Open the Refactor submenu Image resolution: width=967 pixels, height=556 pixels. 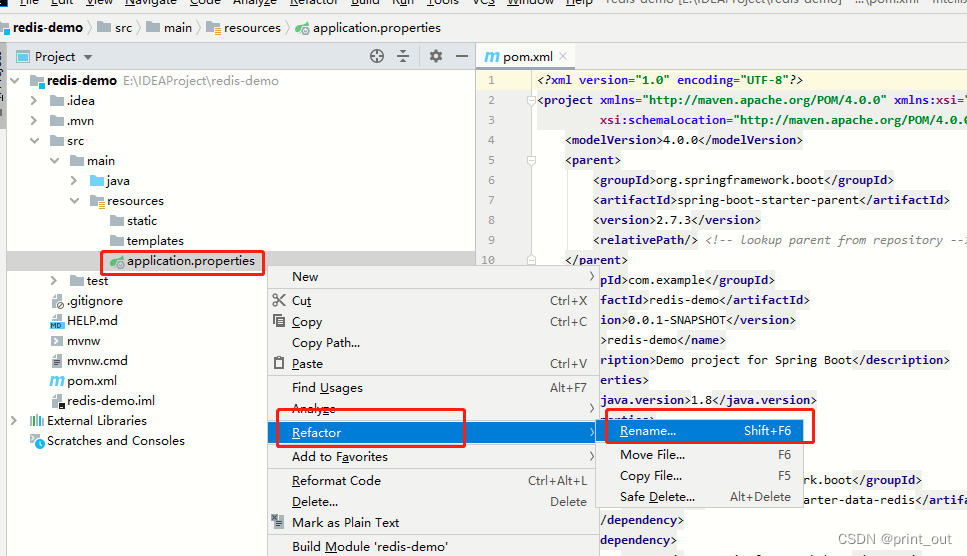click(x=433, y=433)
